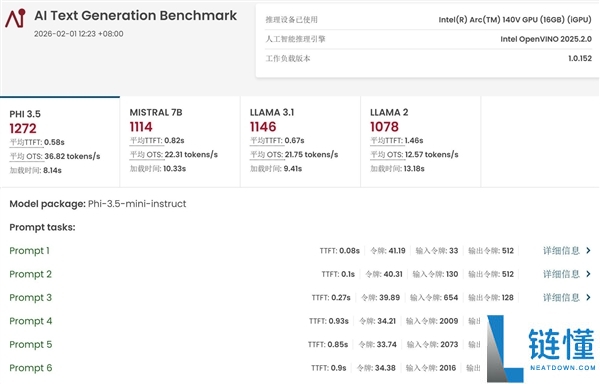Screen dimensions: 600x384
Task: Click the LLAMA 2 score 1078
Action: coord(384,127)
